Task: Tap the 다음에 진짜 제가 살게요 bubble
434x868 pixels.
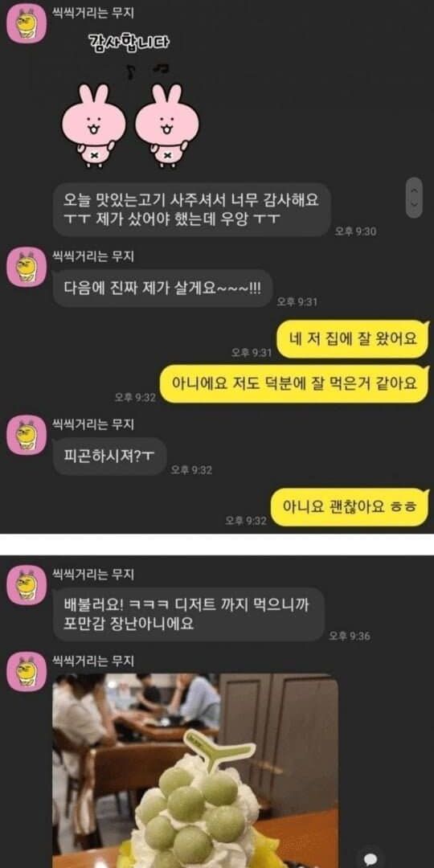Action: coord(162,289)
